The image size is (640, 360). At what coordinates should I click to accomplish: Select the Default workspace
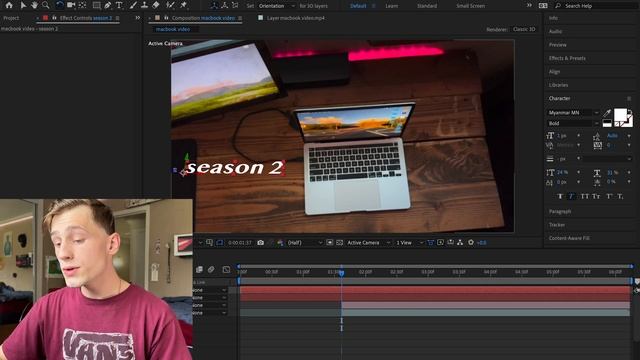click(358, 6)
